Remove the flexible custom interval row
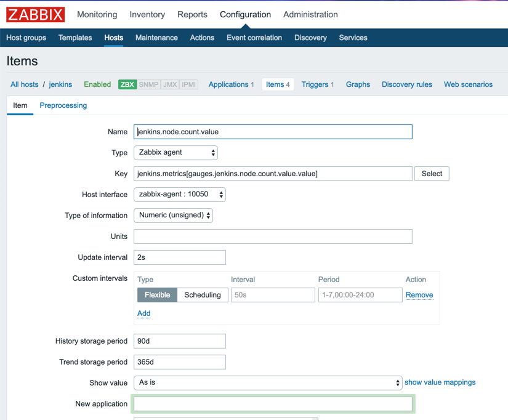 pos(419,295)
